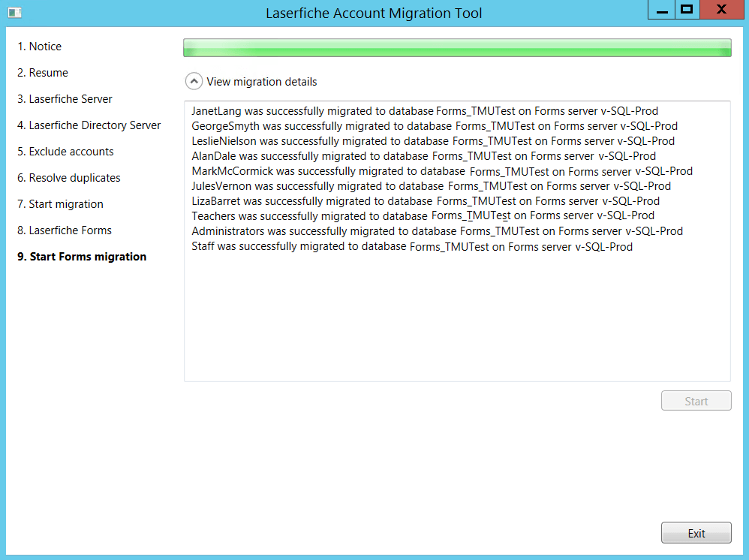Collapse the View migration details chevron
Viewport: 749px width, 560px height.
(x=194, y=82)
